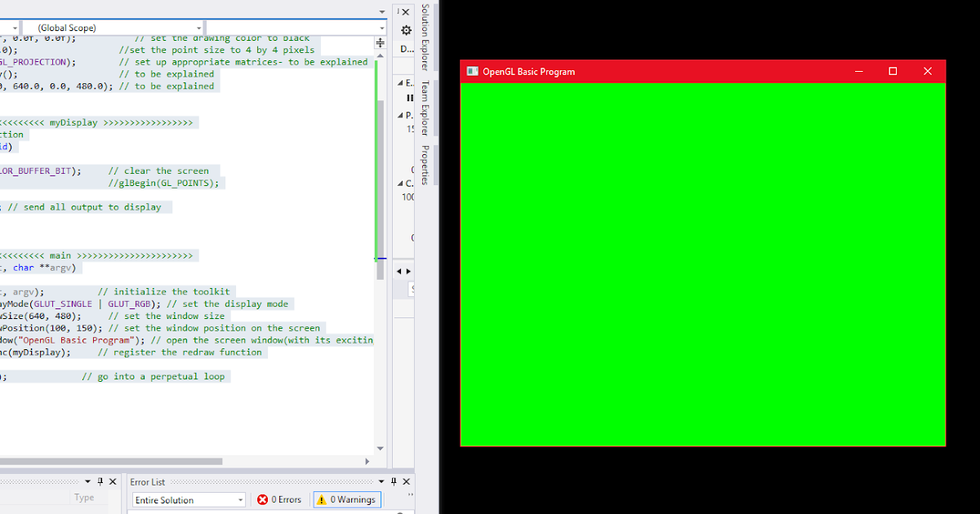Image resolution: width=980 pixels, height=514 pixels.
Task: Pin the Error List panel
Action: tap(393, 481)
